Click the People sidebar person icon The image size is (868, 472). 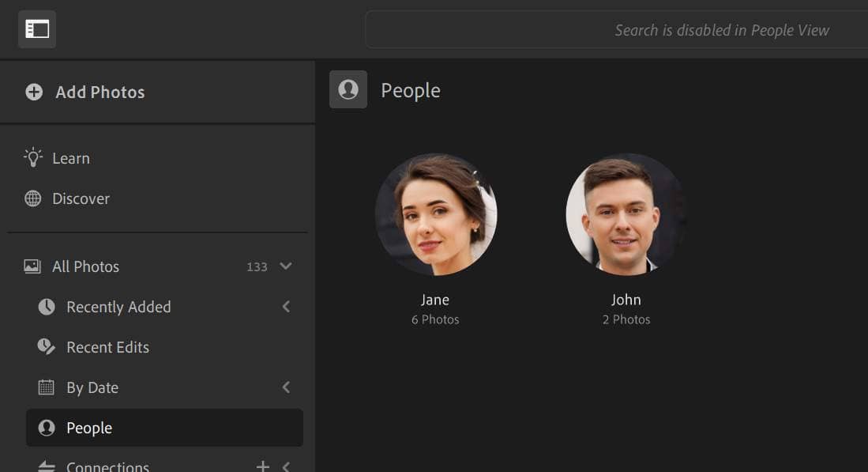click(47, 428)
